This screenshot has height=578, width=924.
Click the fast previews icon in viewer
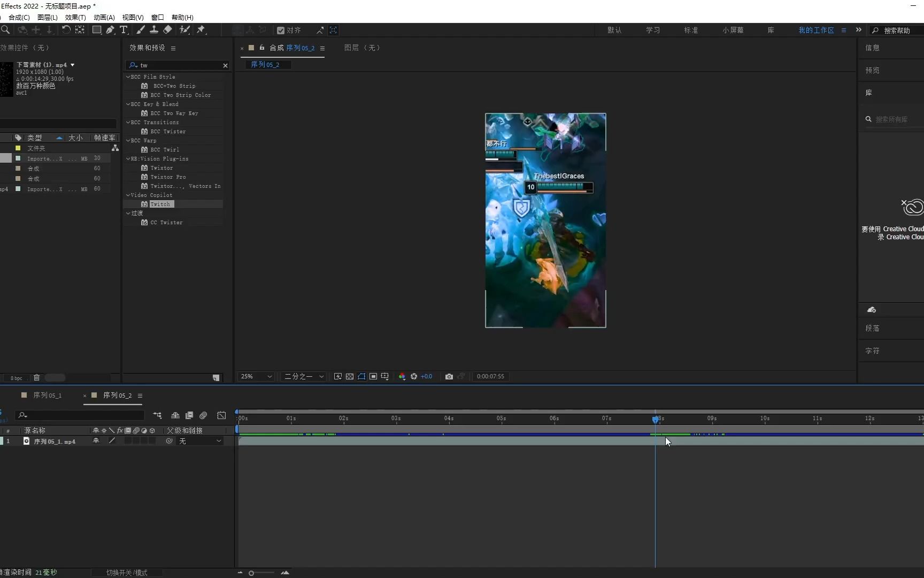click(x=338, y=377)
